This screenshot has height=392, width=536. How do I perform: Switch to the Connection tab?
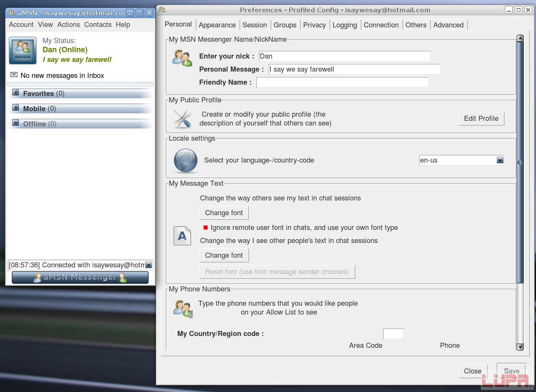[381, 25]
